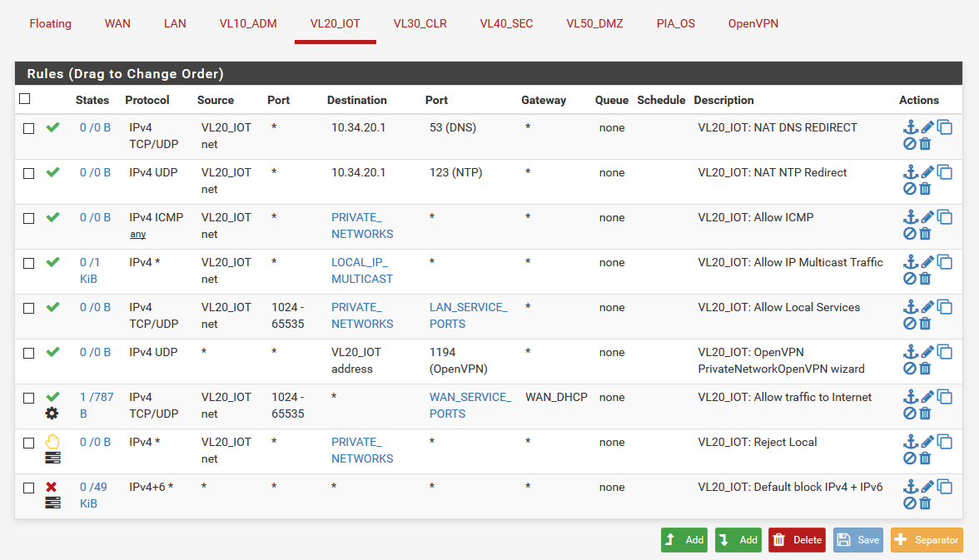
Task: Select checkbox for NAT NTP Redirect rule
Action: 29,173
